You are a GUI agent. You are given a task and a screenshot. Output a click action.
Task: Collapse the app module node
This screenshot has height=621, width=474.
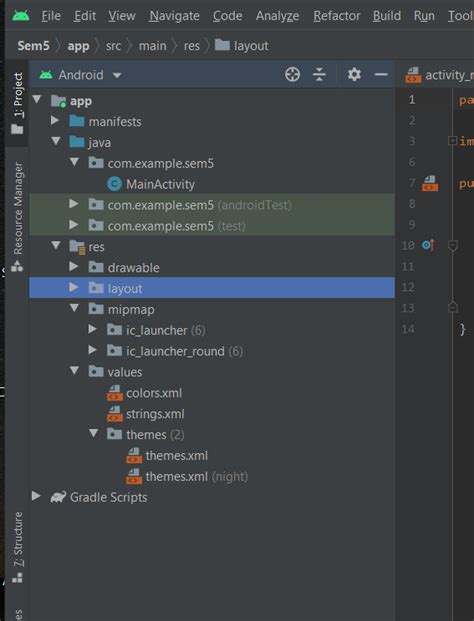point(37,99)
